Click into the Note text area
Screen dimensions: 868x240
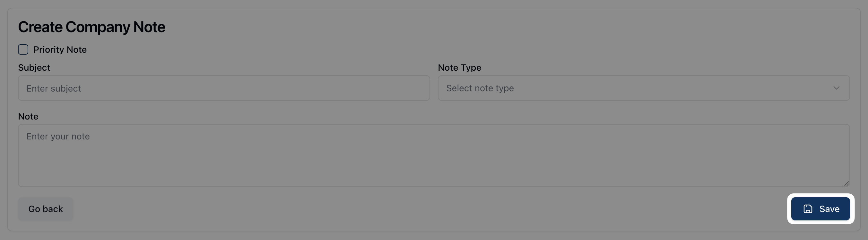[x=434, y=156]
